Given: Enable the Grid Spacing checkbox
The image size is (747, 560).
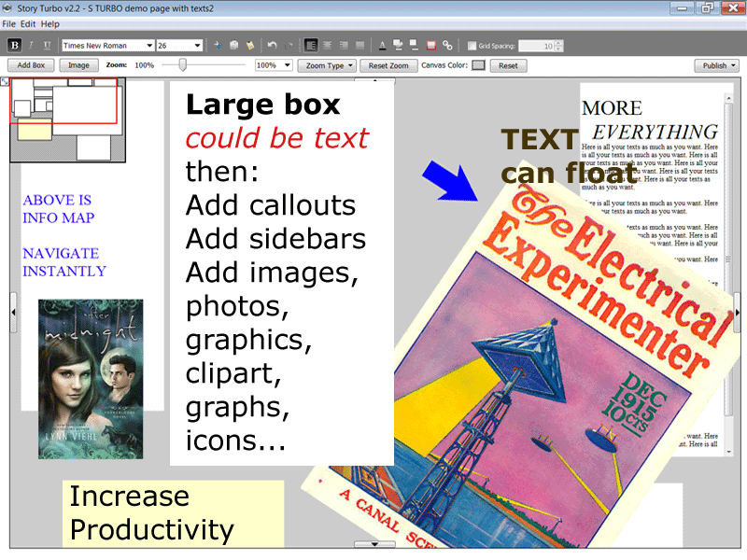Looking at the screenshot, I should (x=472, y=46).
